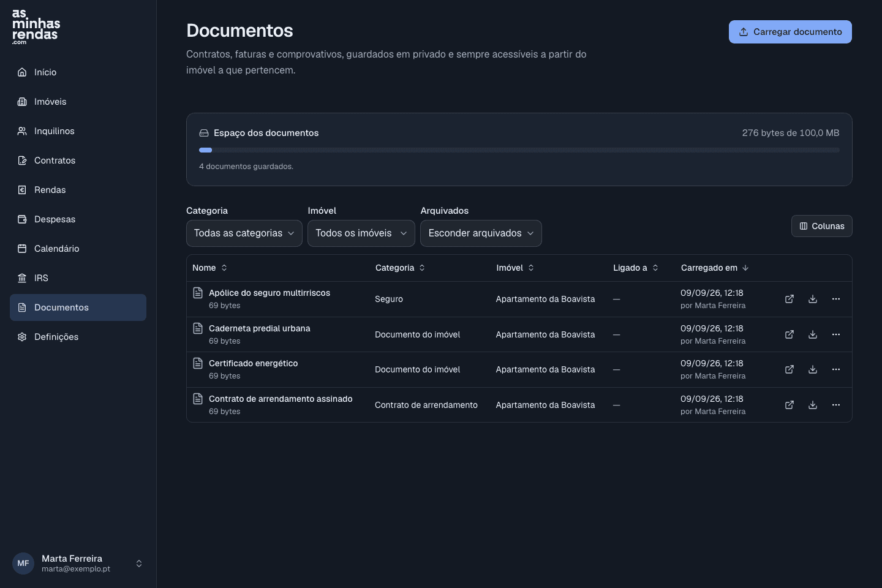Image resolution: width=882 pixels, height=588 pixels.
Task: Sort by the Ligado a column
Action: 636,268
